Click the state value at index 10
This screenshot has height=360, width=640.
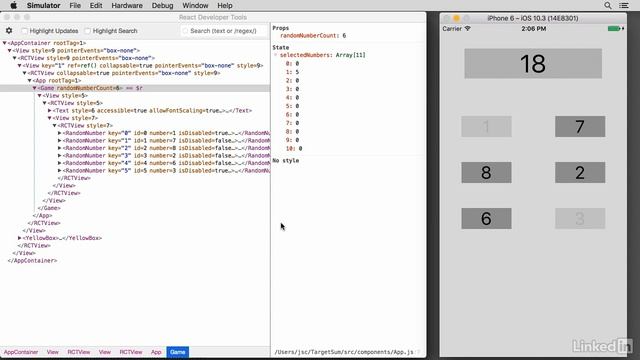300,149
